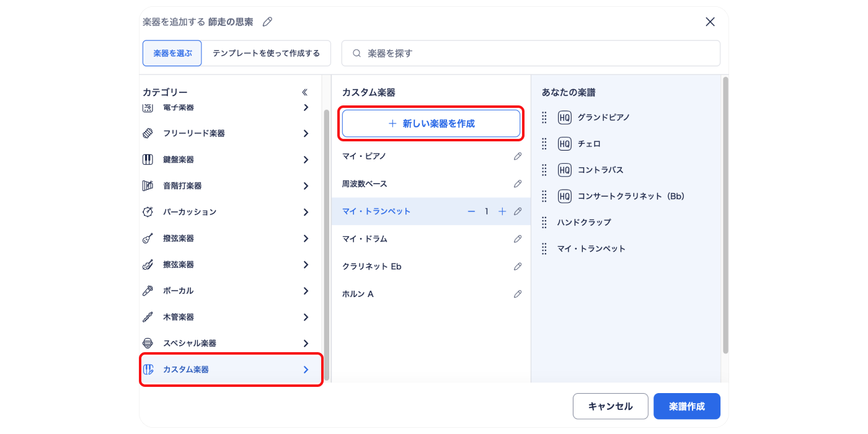Image resolution: width=868 pixels, height=434 pixels.
Task: Click 新しい楽器を作成 button
Action: pyautogui.click(x=431, y=123)
